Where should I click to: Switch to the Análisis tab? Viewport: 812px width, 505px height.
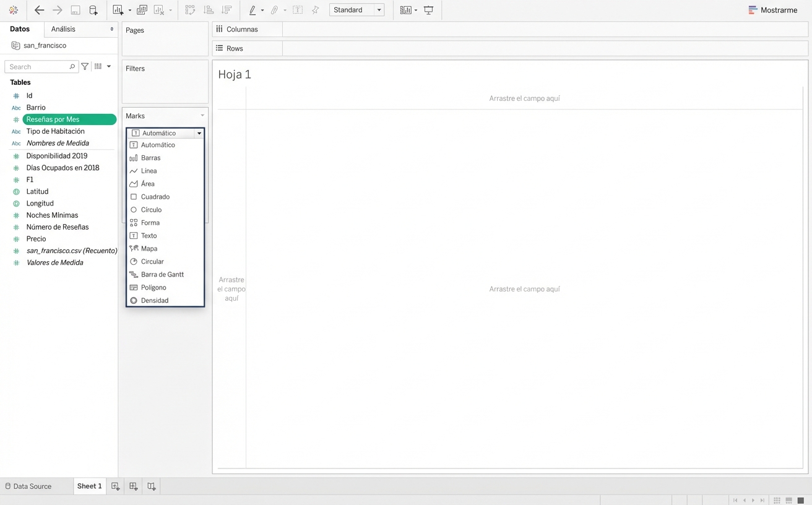pyautogui.click(x=63, y=29)
